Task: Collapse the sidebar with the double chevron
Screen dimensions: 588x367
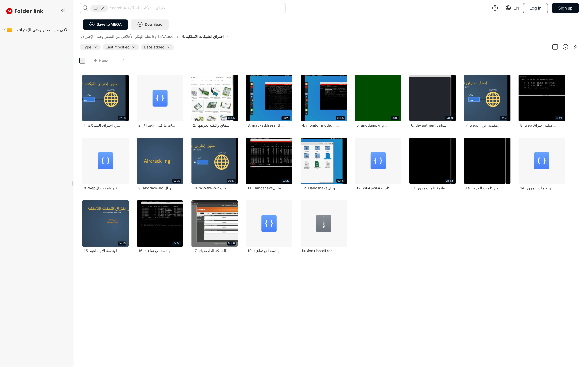Action: coord(63,10)
